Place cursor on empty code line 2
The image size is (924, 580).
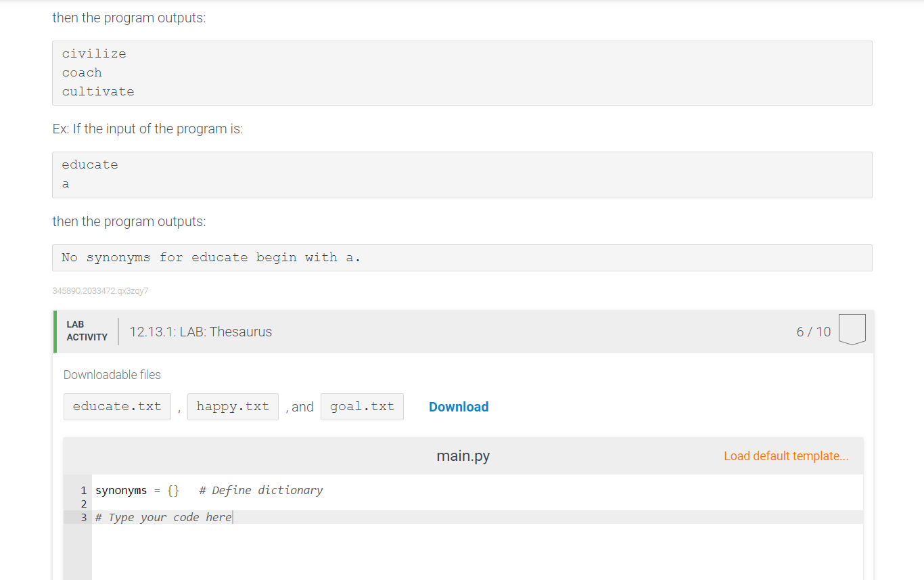pos(478,504)
